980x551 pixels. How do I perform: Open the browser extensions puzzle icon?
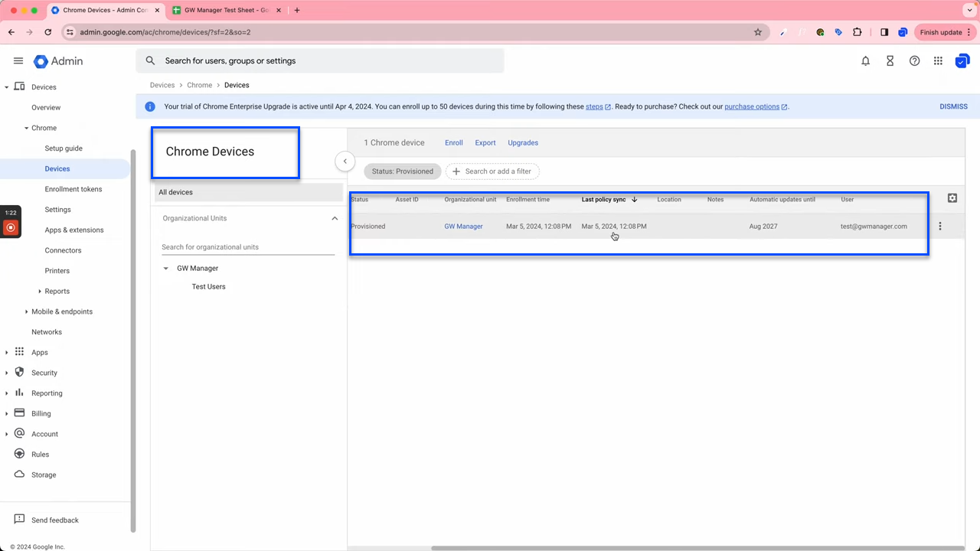pos(857,32)
